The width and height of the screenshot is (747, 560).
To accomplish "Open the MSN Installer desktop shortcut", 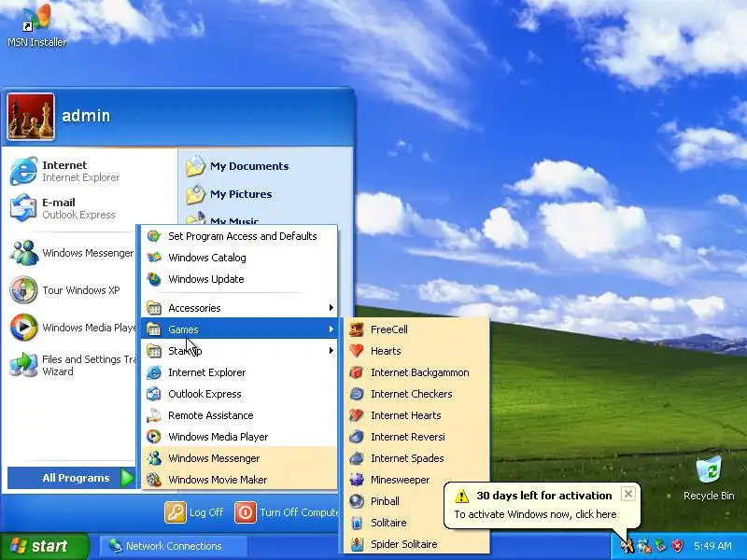I will click(x=36, y=25).
